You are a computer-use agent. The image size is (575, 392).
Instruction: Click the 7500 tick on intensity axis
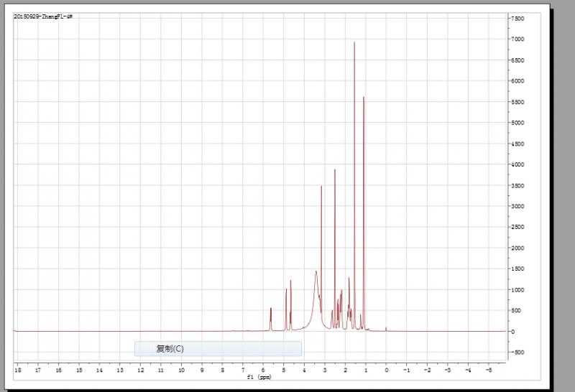click(517, 18)
